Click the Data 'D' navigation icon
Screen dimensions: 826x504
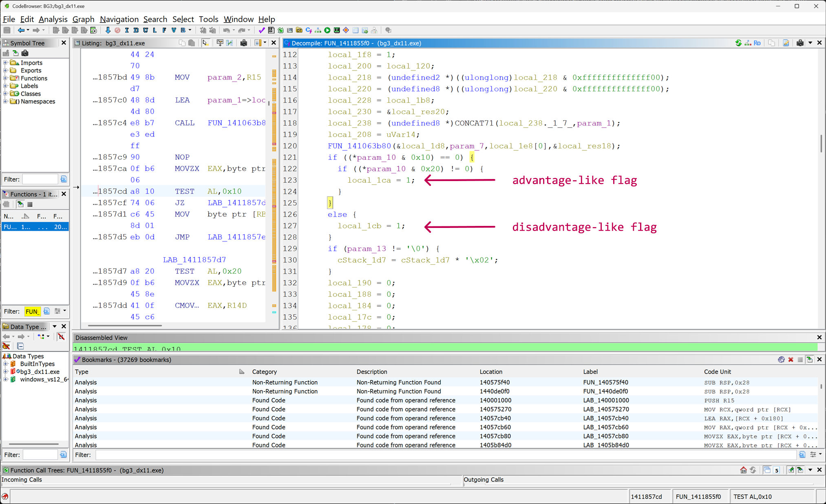tap(136, 30)
